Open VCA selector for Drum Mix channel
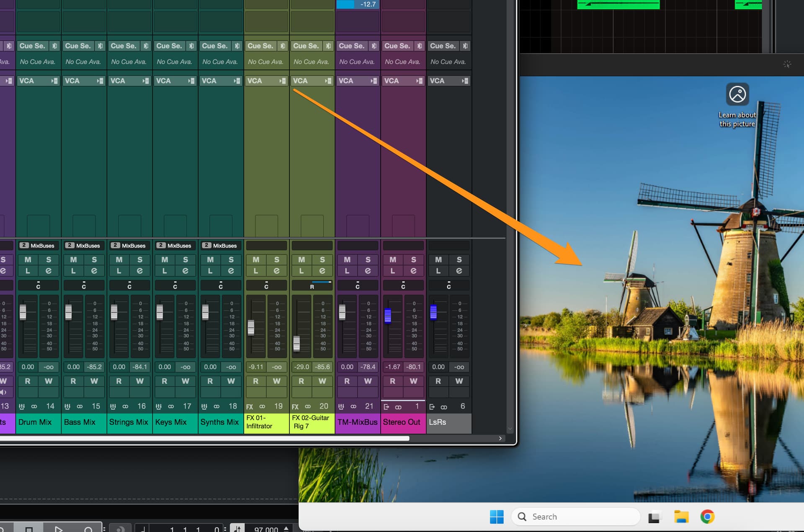Image resolution: width=804 pixels, height=532 pixels. pos(38,81)
